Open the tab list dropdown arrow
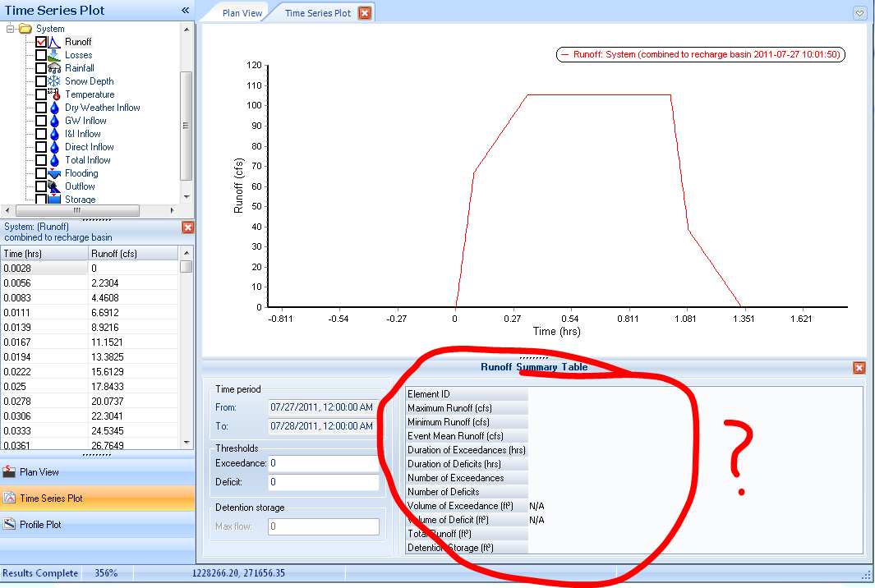The width and height of the screenshot is (875, 588). (x=860, y=13)
